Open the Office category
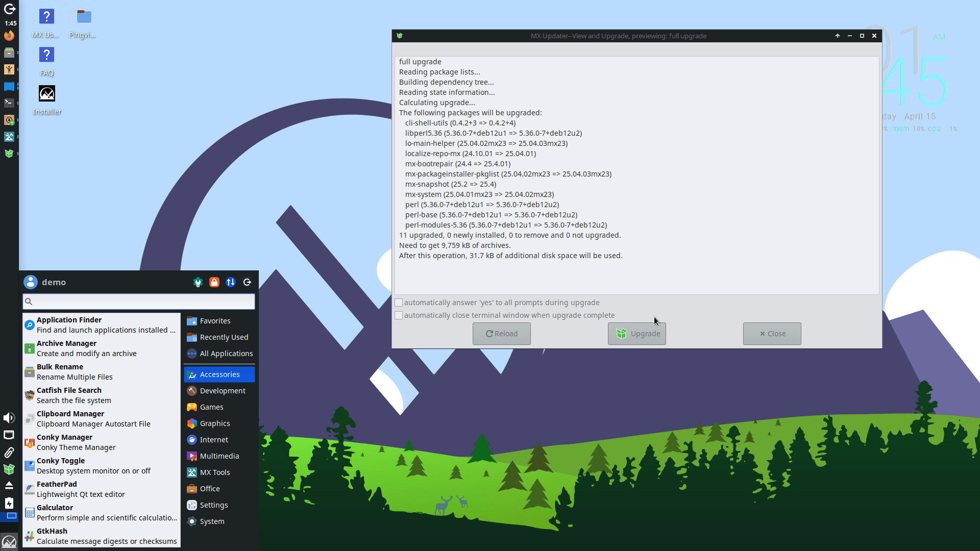 click(219, 489)
